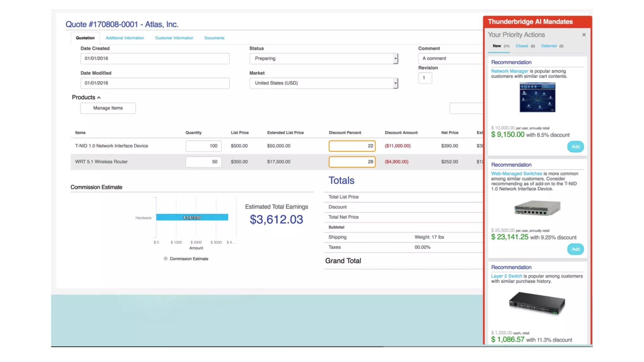Add the Network Manager recommendation

pos(575,147)
